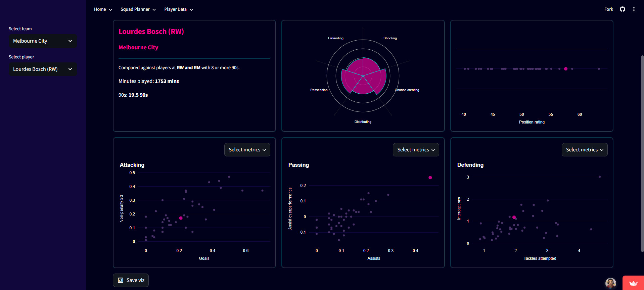Click the chart icon on Save viz

tap(121, 280)
